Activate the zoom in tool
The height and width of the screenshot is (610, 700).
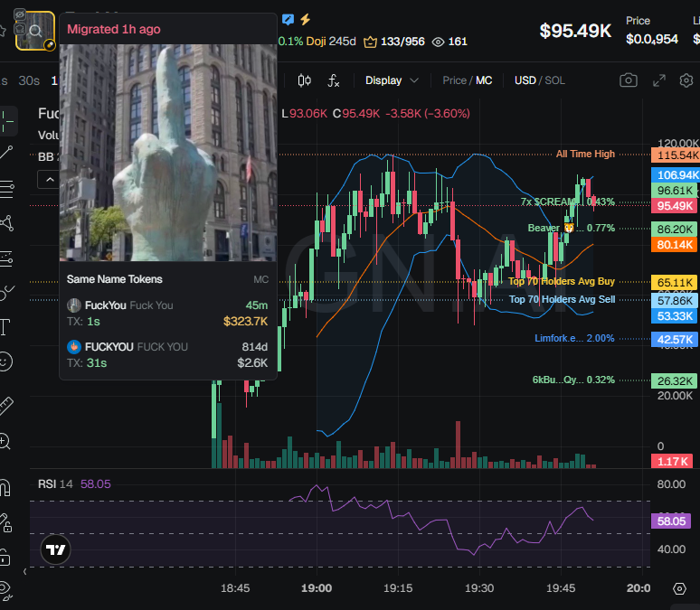[x=5, y=441]
